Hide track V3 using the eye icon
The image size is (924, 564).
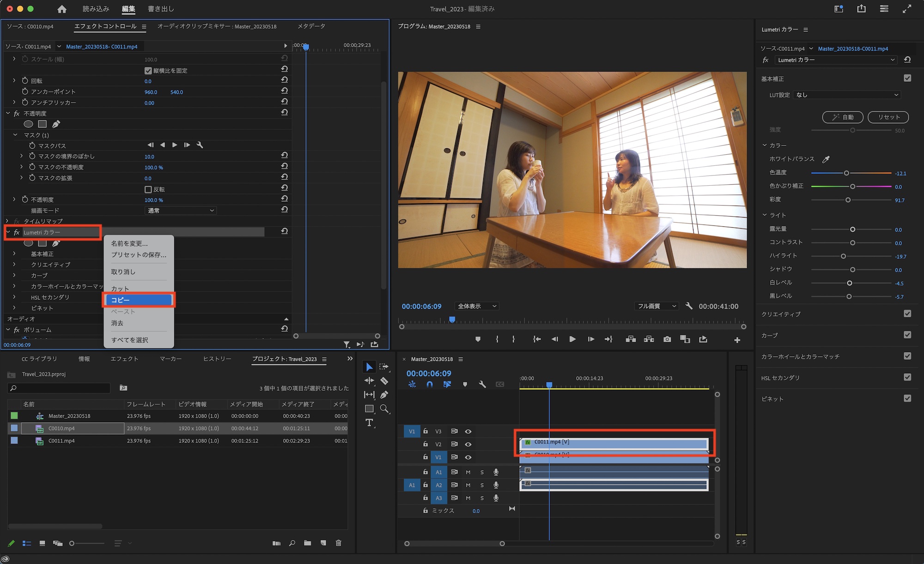468,431
